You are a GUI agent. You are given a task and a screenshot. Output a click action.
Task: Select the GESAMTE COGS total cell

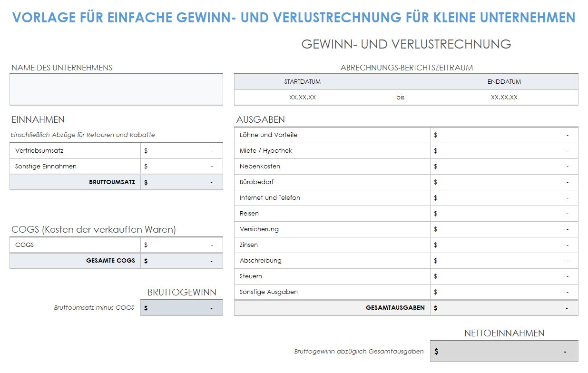pos(181,260)
